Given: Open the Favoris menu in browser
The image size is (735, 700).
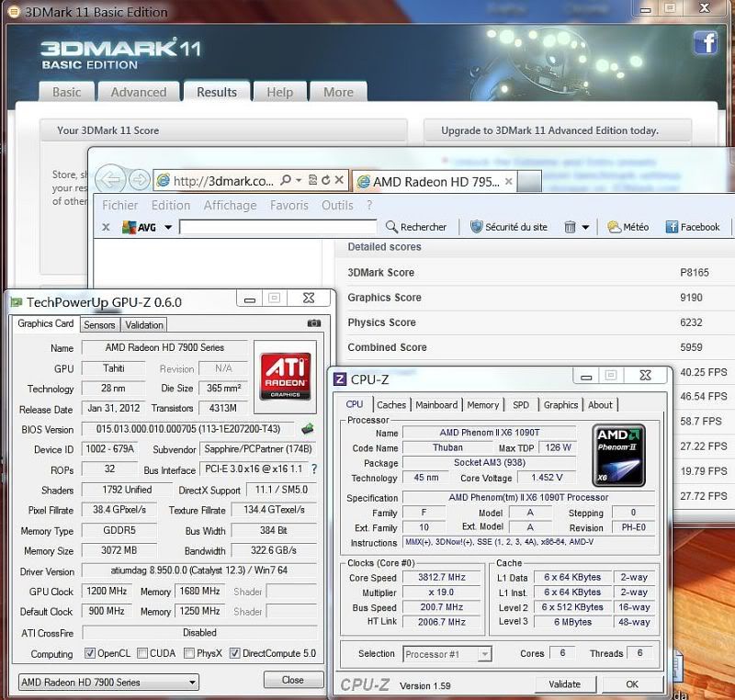Looking at the screenshot, I should click(289, 206).
